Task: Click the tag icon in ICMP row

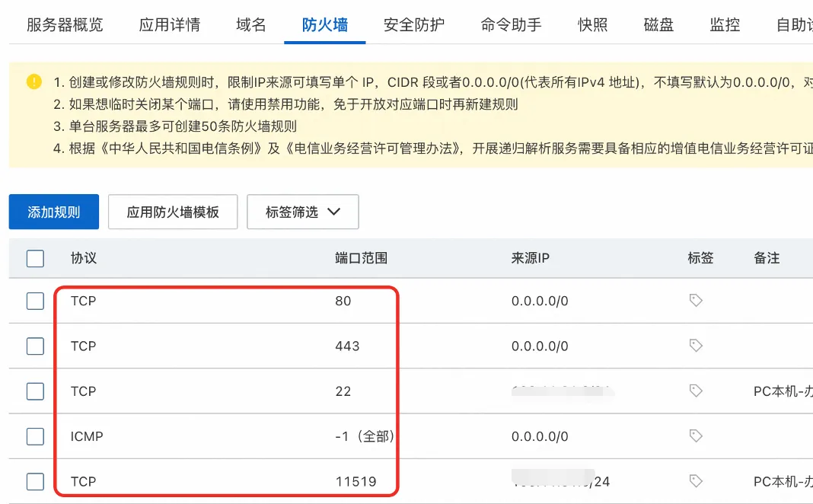Action: point(695,436)
